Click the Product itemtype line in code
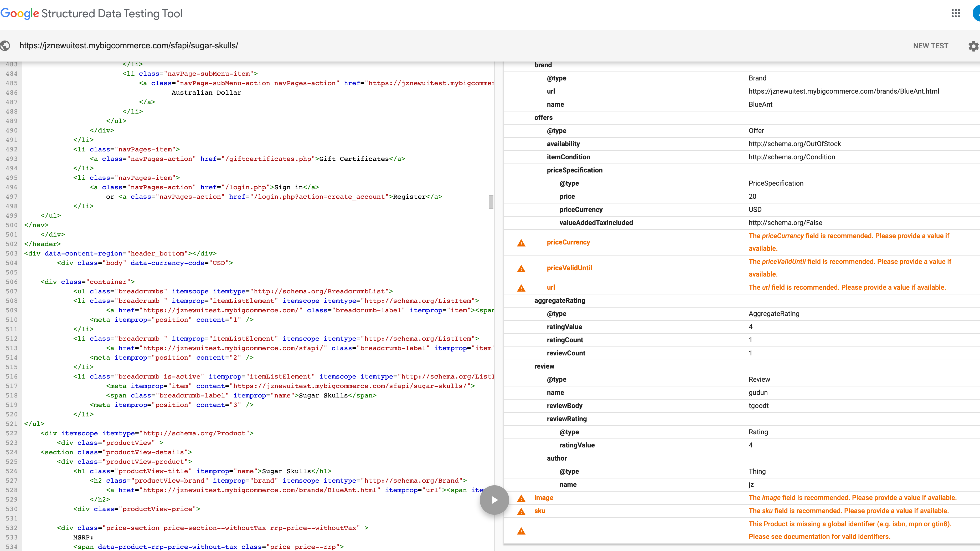Image resolution: width=980 pixels, height=551 pixels. tap(147, 433)
